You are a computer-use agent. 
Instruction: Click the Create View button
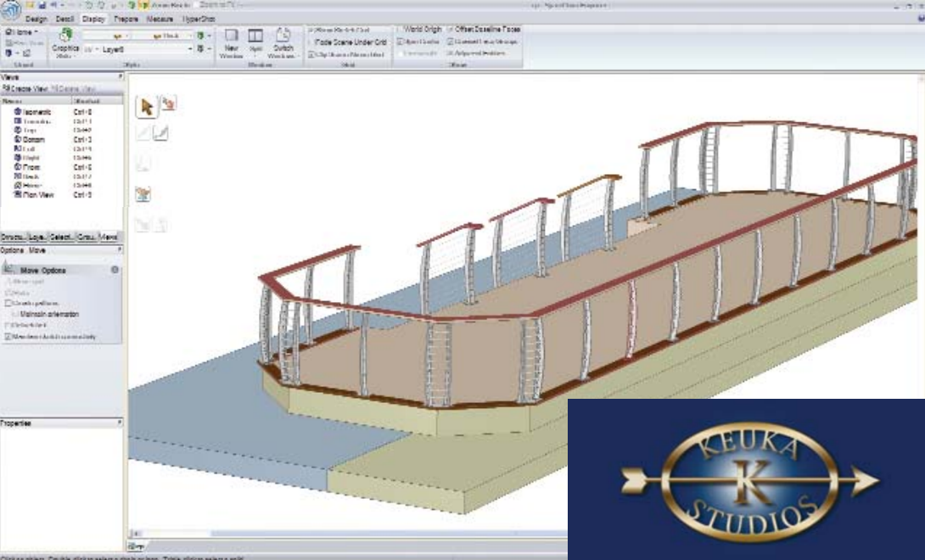coord(25,88)
